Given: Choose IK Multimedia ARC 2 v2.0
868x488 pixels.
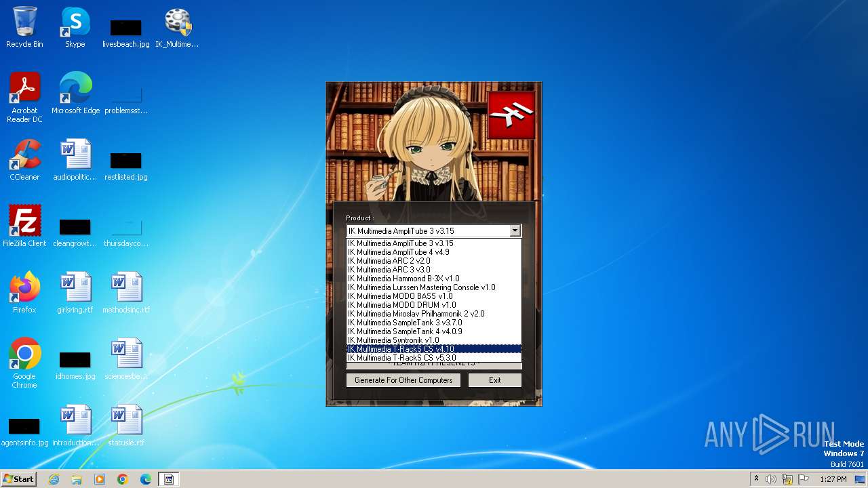Looking at the screenshot, I should pyautogui.click(x=434, y=261).
